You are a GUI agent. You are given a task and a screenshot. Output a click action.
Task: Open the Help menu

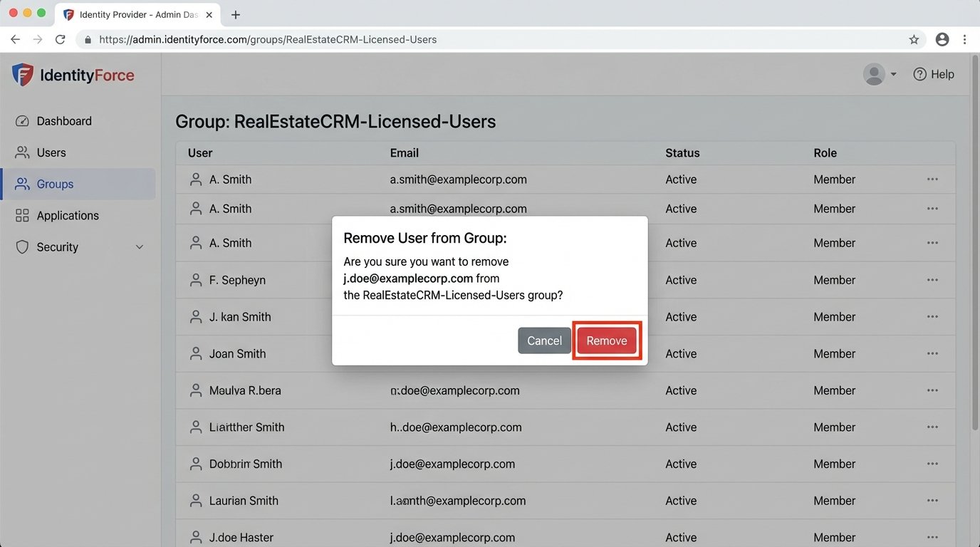(x=933, y=73)
